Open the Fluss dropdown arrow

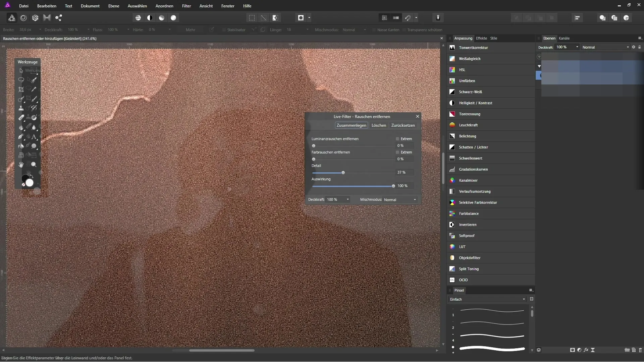(x=128, y=30)
